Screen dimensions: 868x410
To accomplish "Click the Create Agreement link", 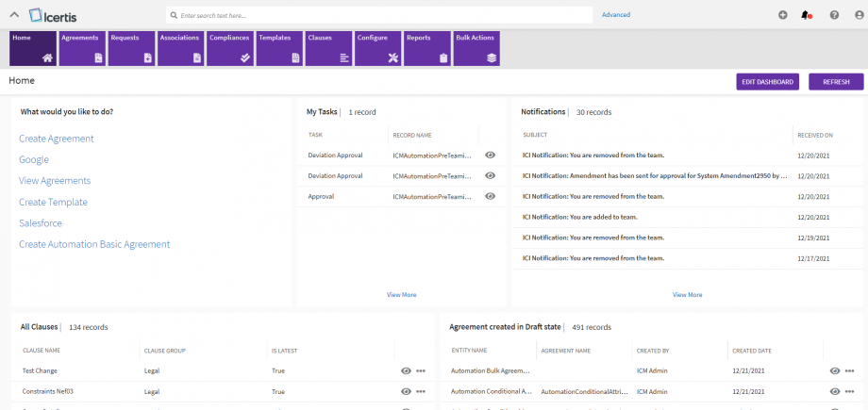I will point(57,139).
